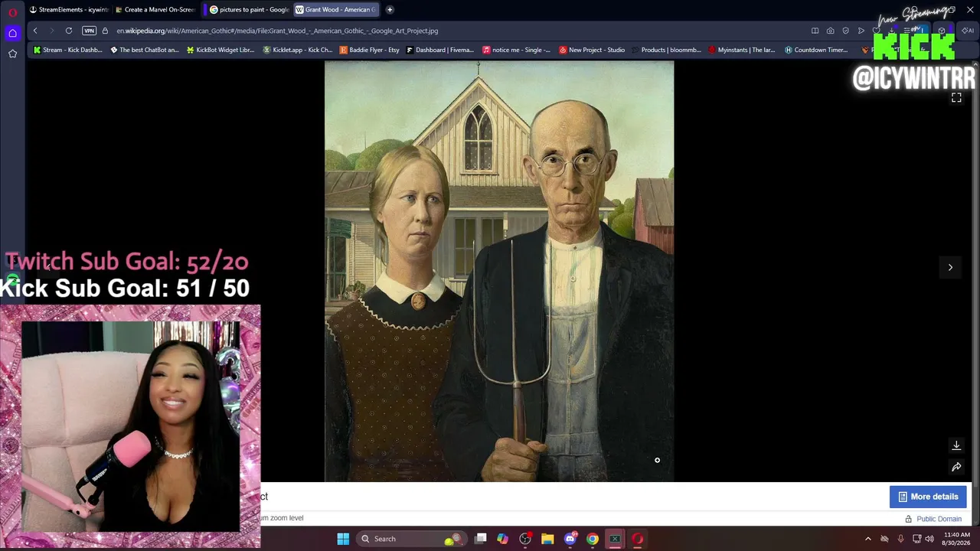Viewport: 980px width, 551px height.
Task: Open Discord from the taskbar
Action: click(570, 539)
